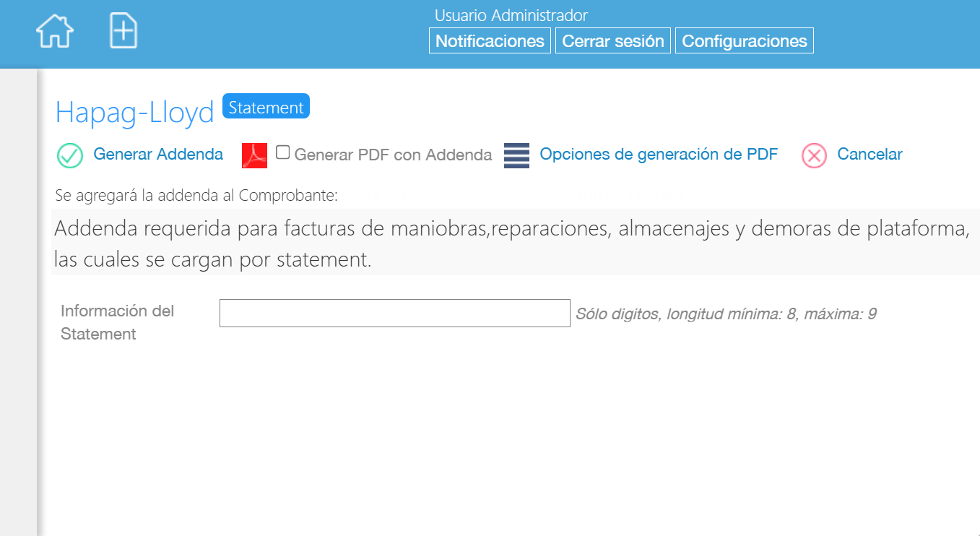Expand Opciones de generación de PDF

659,154
